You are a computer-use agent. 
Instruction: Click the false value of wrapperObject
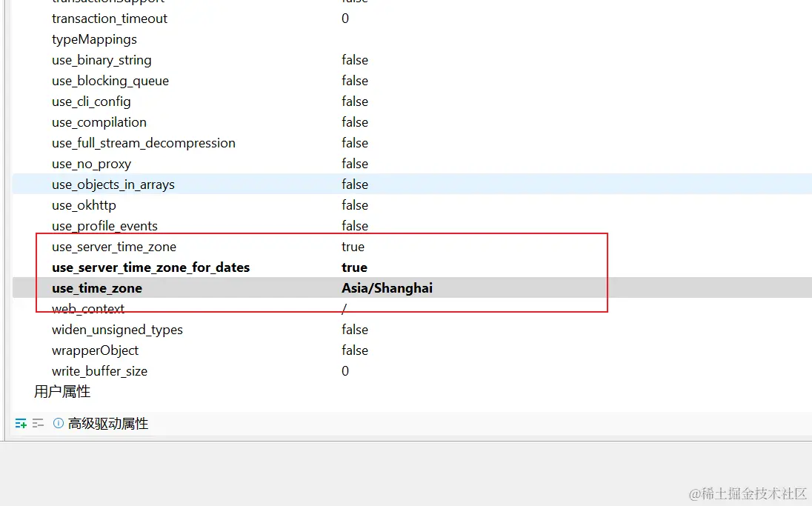pyautogui.click(x=355, y=350)
